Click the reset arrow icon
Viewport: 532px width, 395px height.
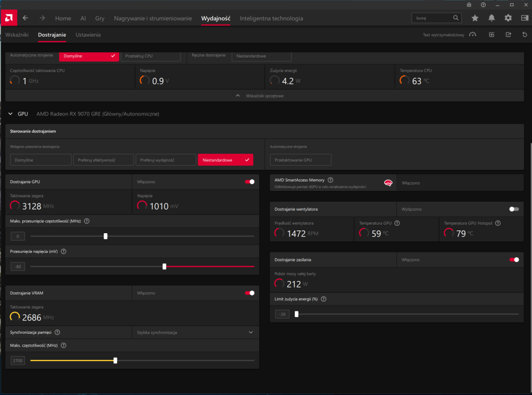click(x=525, y=35)
